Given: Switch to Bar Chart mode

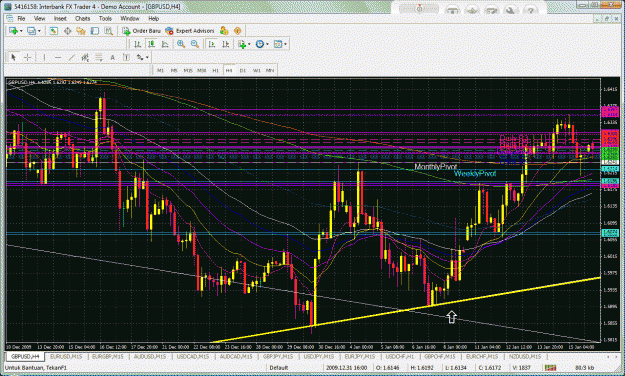Looking at the screenshot, I should pos(138,44).
